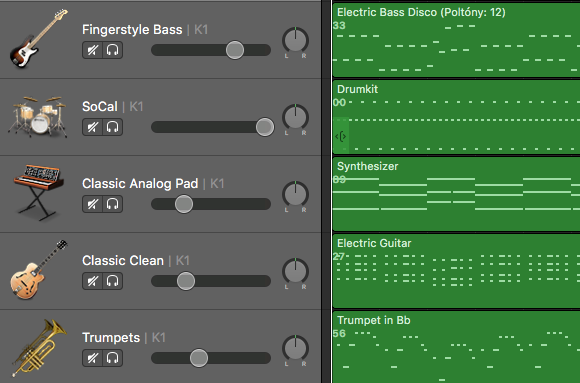
Task: Select the Electric Bass Disco MIDI region
Action: tap(456, 40)
